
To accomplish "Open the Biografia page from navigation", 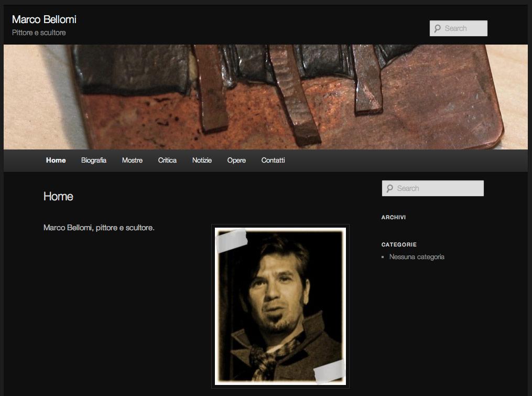I will [94, 160].
